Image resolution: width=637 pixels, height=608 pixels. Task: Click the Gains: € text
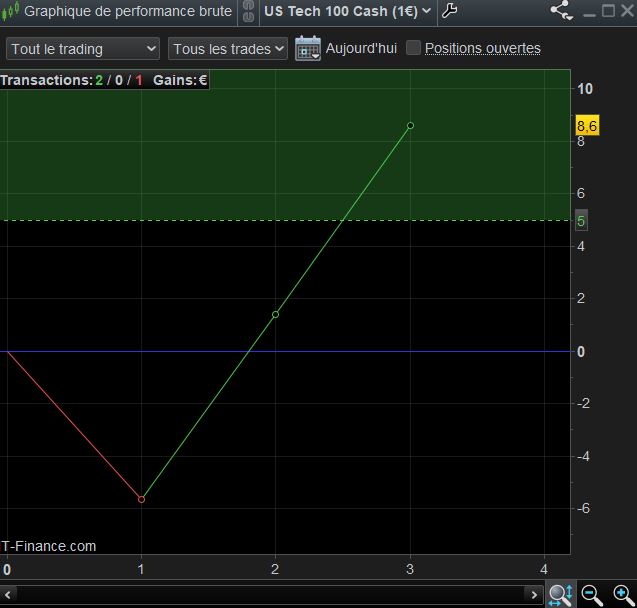(180, 80)
